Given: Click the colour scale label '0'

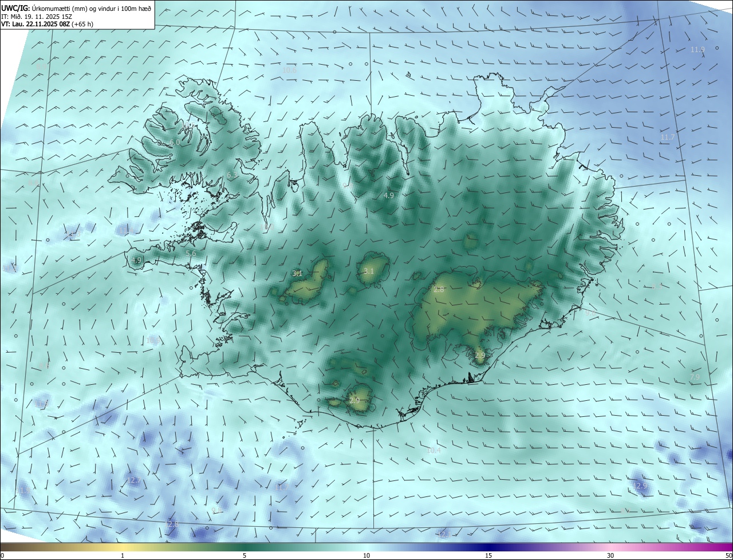Looking at the screenshot, I should coord(2,555).
